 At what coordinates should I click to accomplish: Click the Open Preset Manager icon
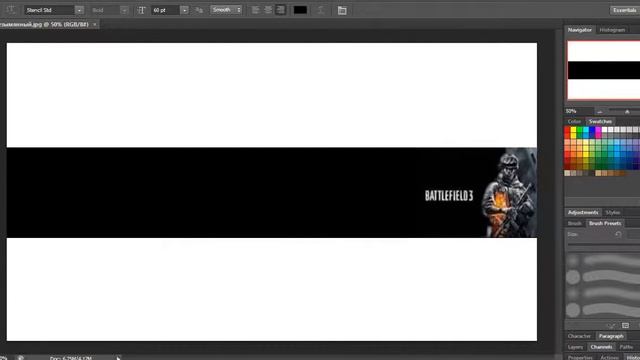point(625,325)
